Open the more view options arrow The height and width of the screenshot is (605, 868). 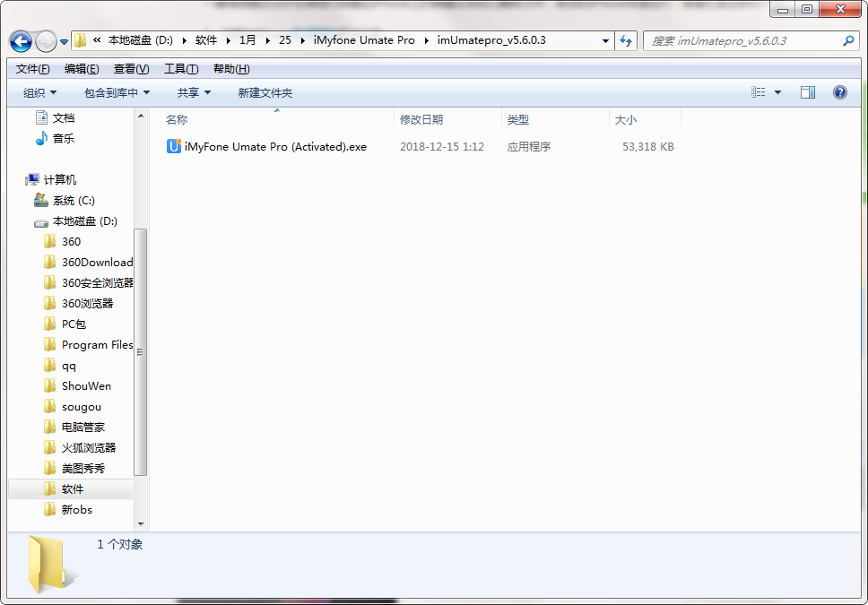click(777, 92)
